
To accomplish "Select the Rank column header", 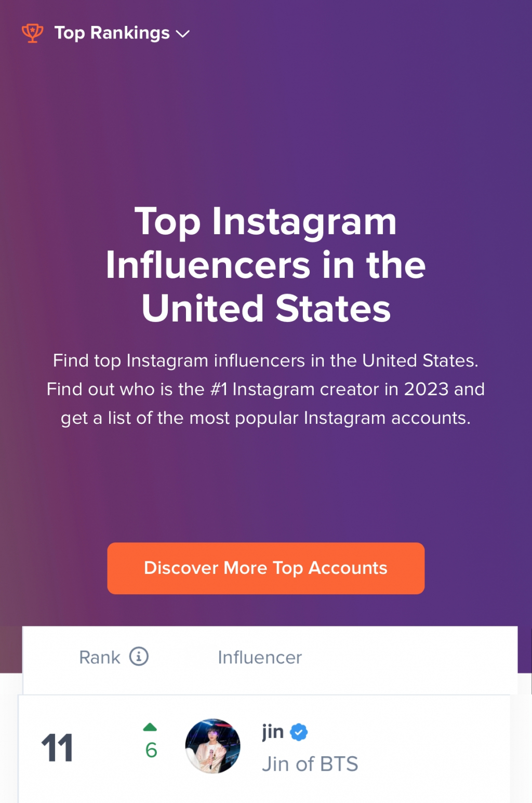I will tap(99, 658).
